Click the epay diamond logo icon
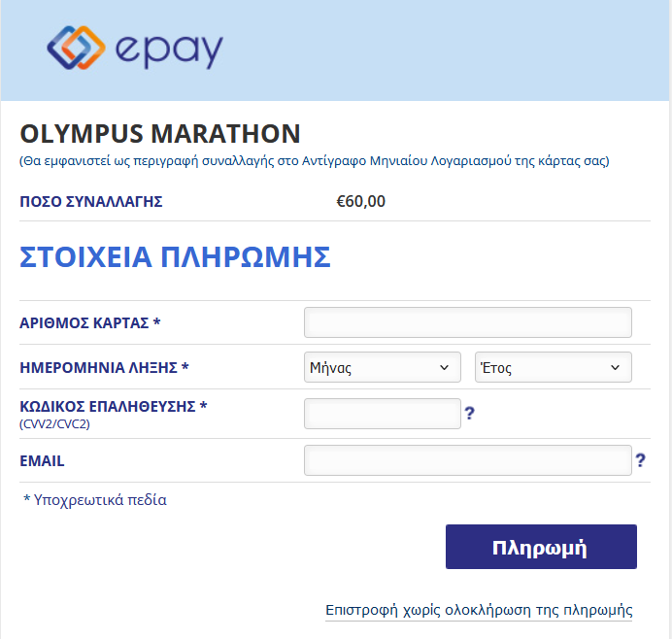The image size is (672, 639). (76, 48)
